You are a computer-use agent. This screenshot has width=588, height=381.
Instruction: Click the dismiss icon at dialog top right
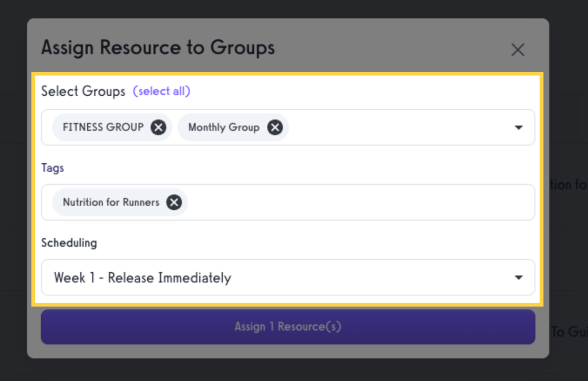tap(518, 50)
